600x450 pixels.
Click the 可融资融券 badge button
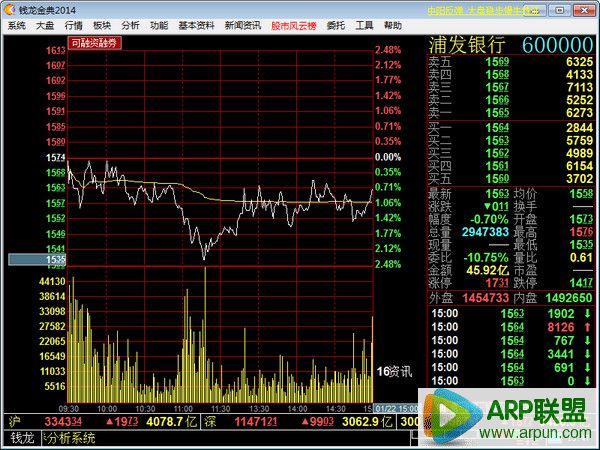pos(95,43)
